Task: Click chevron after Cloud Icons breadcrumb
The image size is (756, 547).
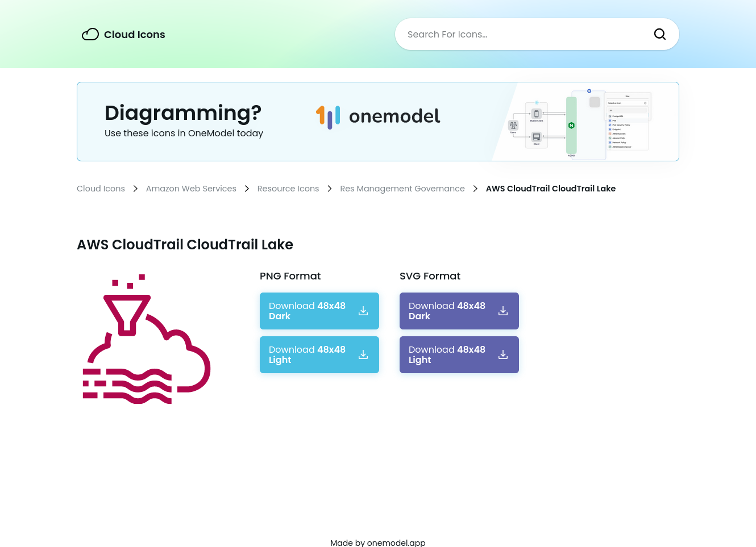Action: point(135,189)
